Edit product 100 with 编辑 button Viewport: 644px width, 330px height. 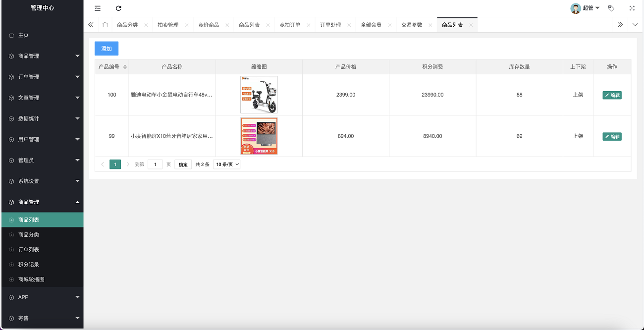612,95
